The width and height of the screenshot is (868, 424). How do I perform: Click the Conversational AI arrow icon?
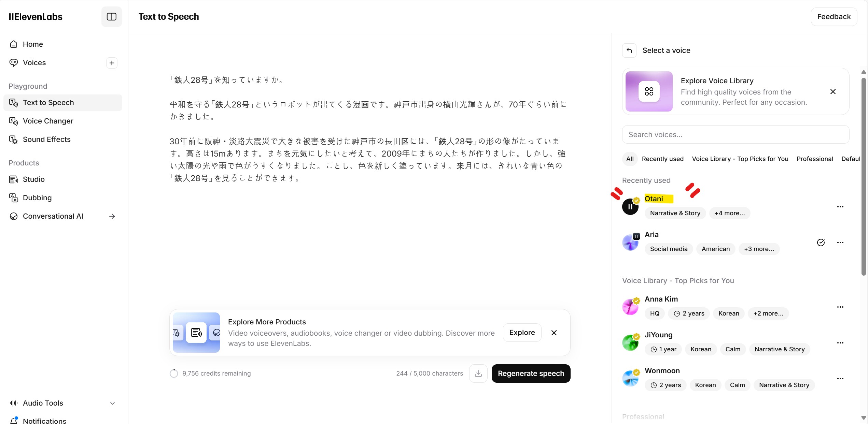tap(112, 216)
